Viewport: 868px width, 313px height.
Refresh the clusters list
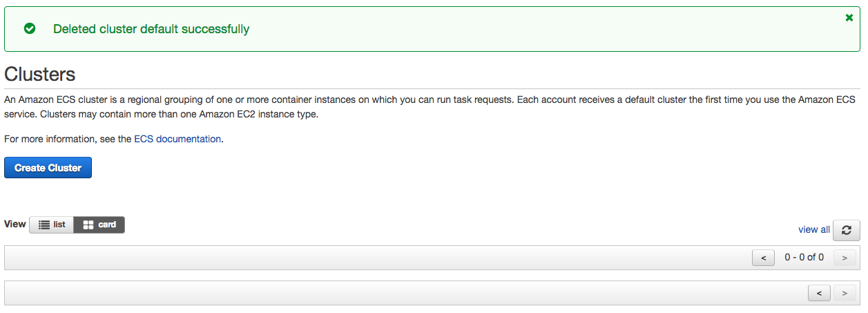(x=846, y=230)
